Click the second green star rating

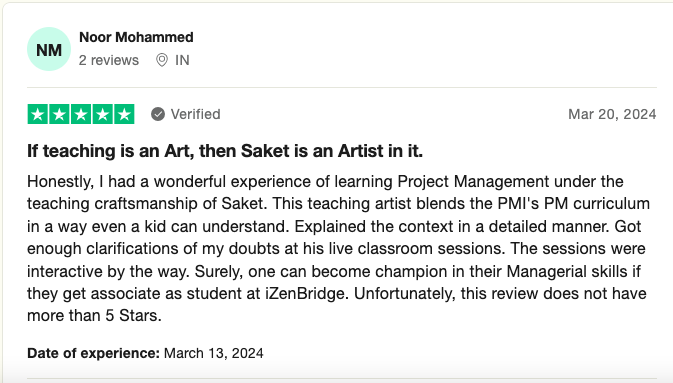pyautogui.click(x=59, y=114)
